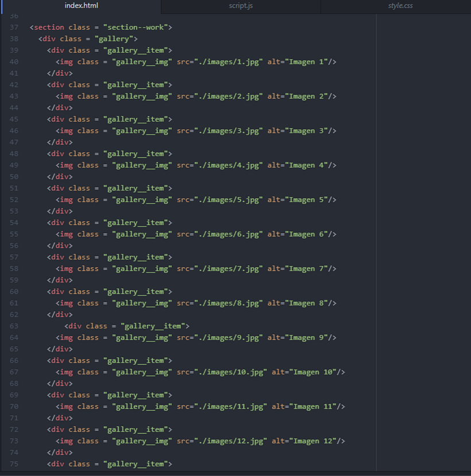
Task: Click the gallery__item div on line 66
Action: (109, 361)
